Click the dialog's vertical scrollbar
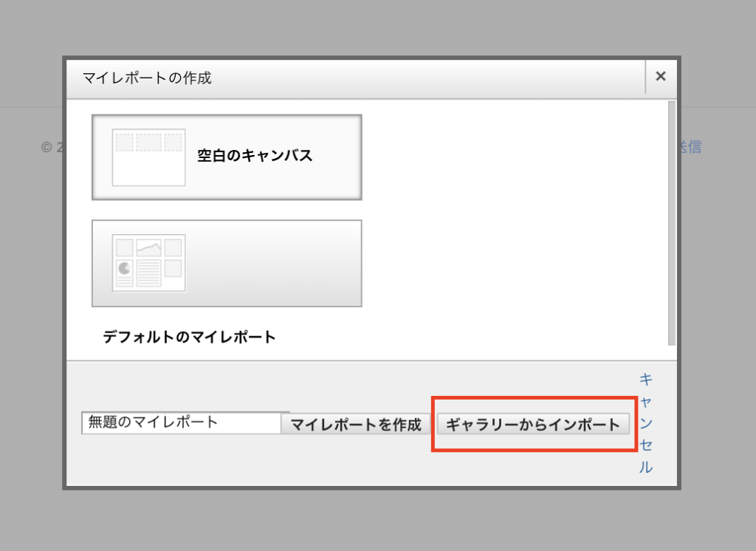Screen dimensions: 756x551 click(671, 222)
